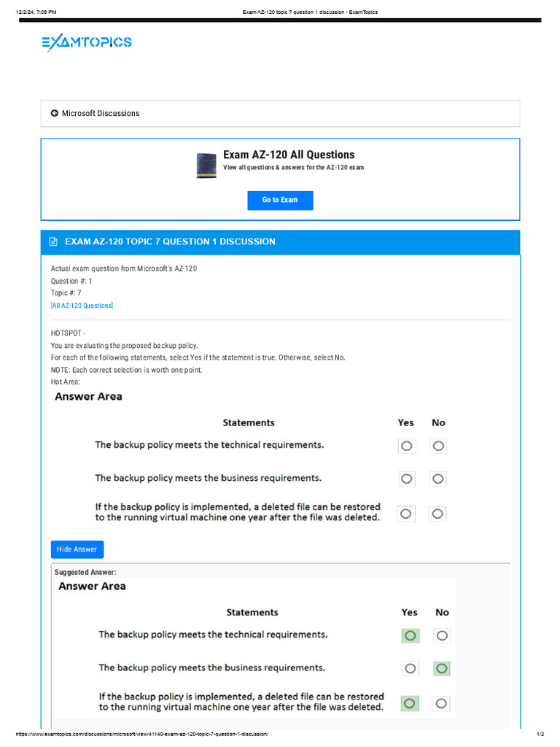Click highlighted Yes for deleted file restore in Suggested Answer
The image size is (560, 747).
click(410, 703)
